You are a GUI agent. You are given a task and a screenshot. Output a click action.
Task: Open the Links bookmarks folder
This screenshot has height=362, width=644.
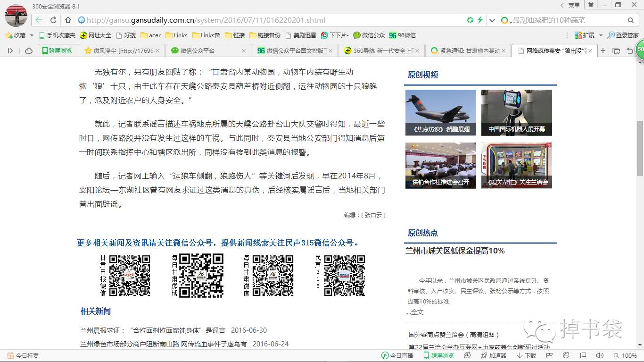(176, 35)
